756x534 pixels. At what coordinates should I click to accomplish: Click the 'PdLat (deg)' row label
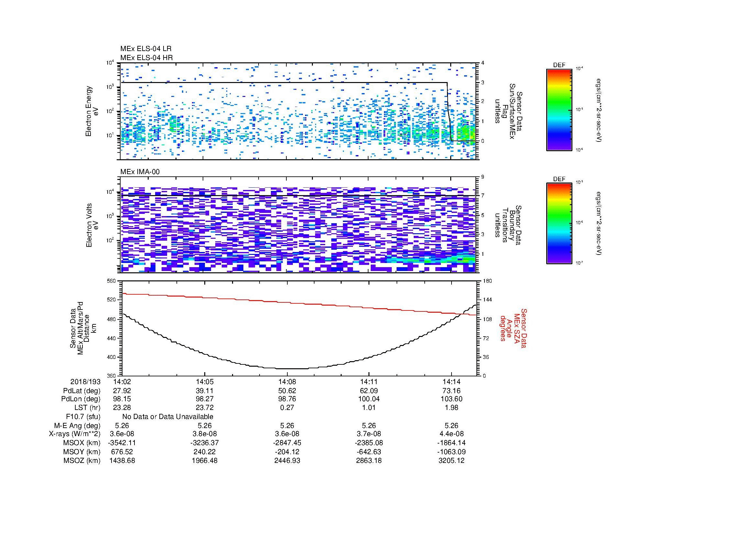[82, 391]
